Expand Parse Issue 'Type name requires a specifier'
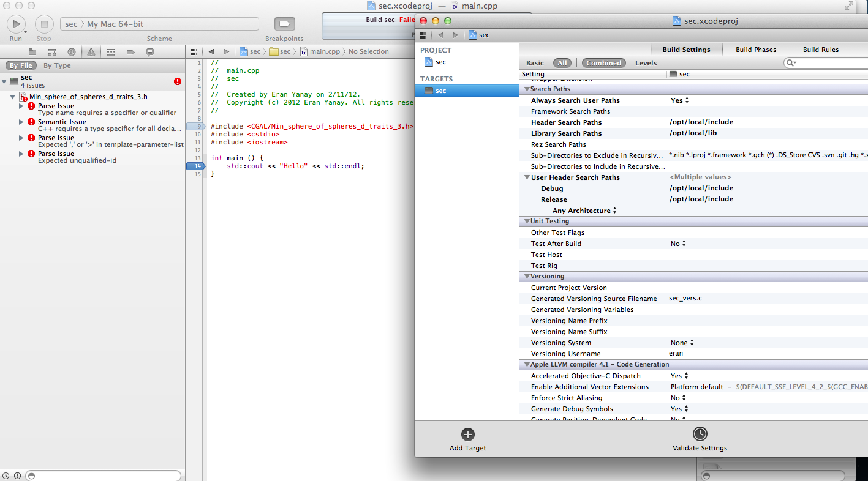This screenshot has width=868, height=481. [x=21, y=106]
